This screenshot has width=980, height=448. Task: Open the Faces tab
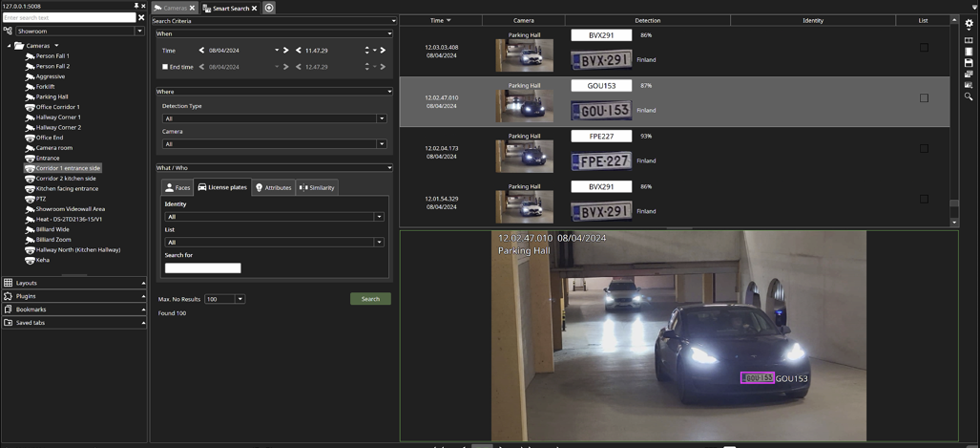tap(177, 188)
